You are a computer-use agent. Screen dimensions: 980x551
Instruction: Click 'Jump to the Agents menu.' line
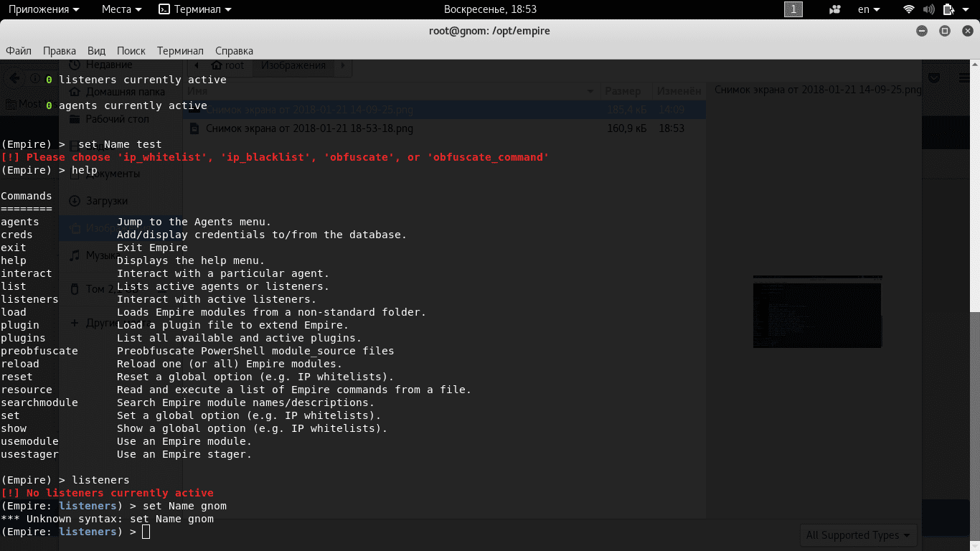[194, 222]
